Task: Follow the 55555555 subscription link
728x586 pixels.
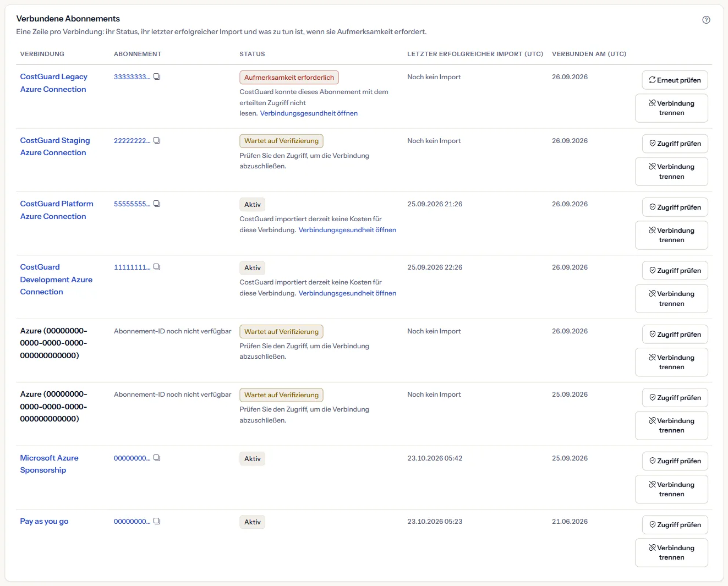Action: pyautogui.click(x=132, y=204)
